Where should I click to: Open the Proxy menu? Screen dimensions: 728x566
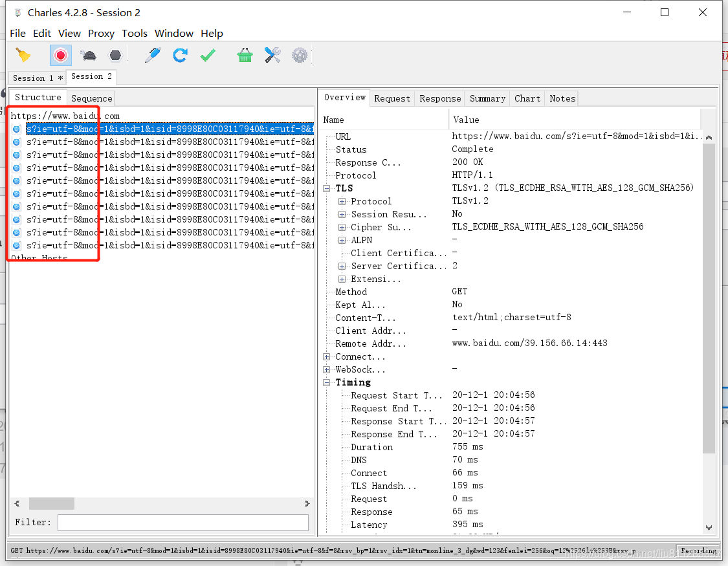point(101,34)
